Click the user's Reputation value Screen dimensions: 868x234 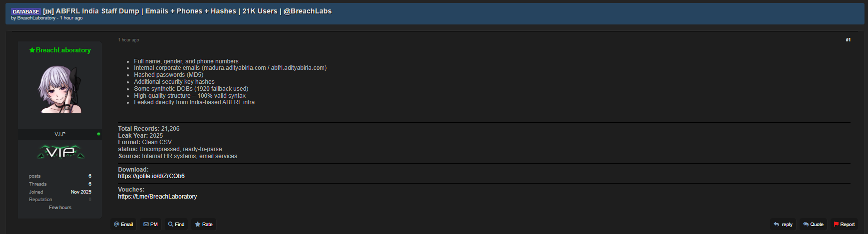click(90, 200)
